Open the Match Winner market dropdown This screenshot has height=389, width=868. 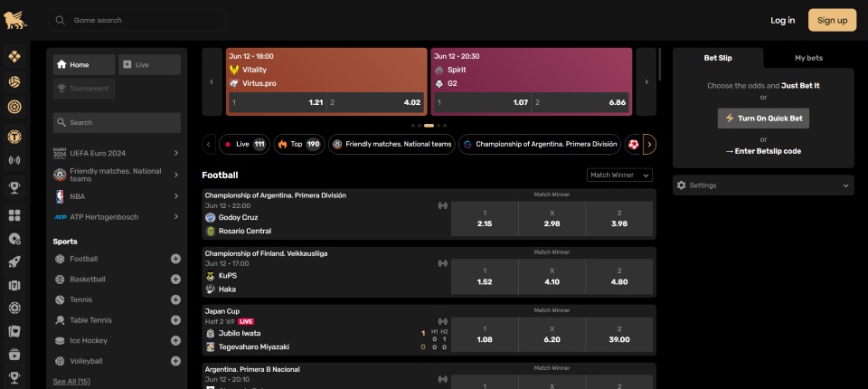pyautogui.click(x=619, y=176)
